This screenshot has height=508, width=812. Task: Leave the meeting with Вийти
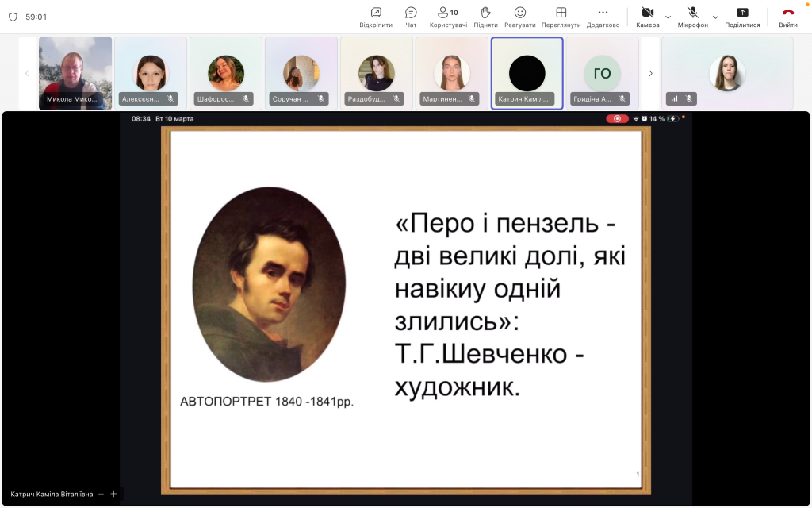(x=787, y=16)
